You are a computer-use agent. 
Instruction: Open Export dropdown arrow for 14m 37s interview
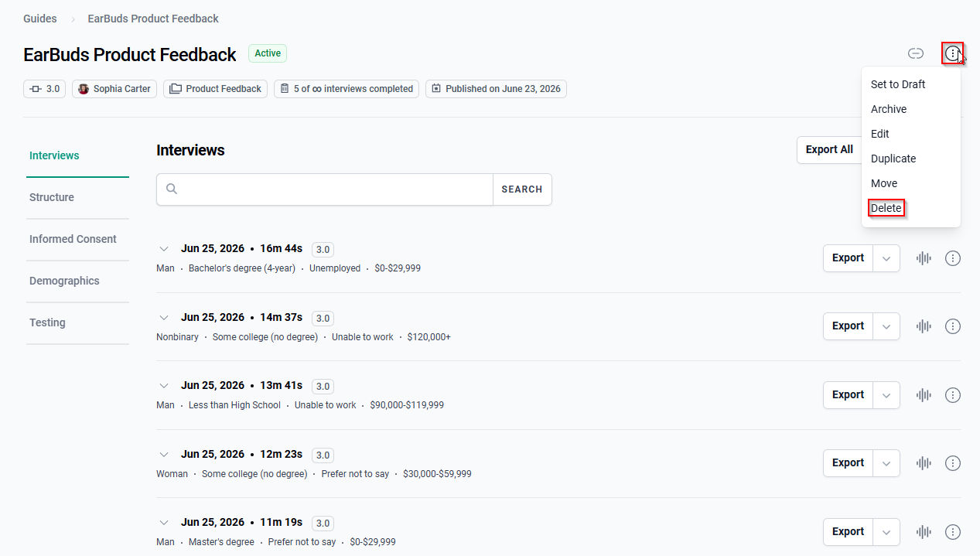887,326
